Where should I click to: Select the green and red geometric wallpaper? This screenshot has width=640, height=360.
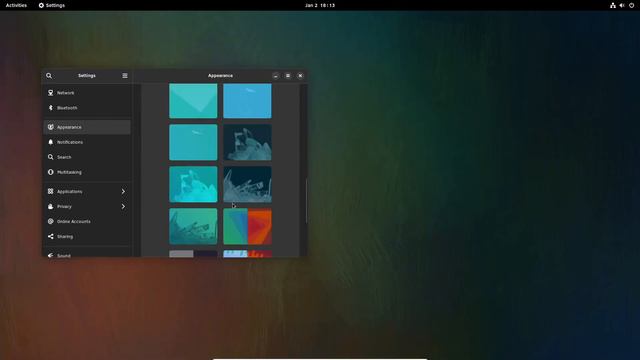(x=247, y=227)
